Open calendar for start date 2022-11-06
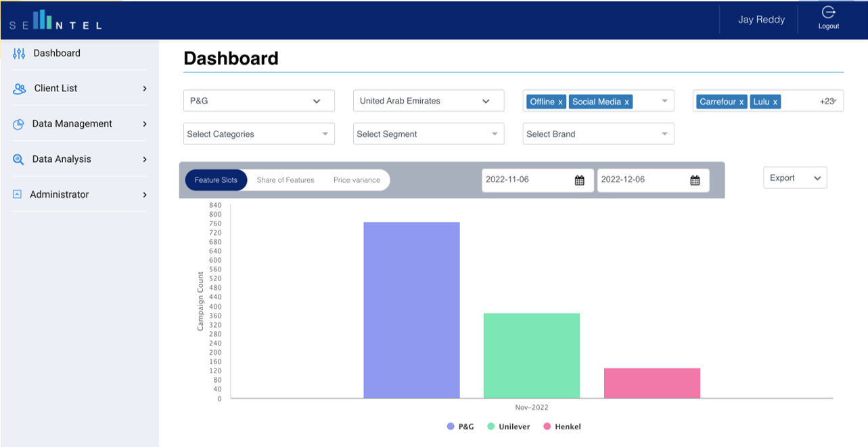 [x=579, y=180]
